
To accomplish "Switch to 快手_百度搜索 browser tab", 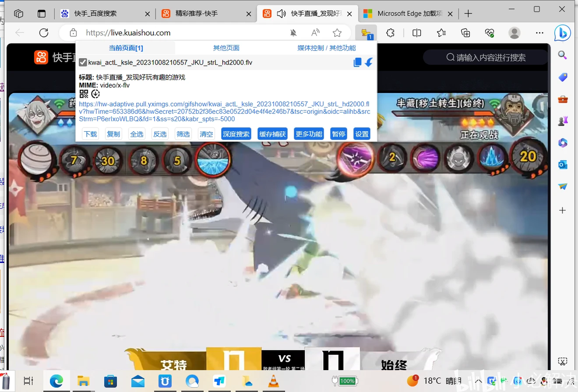I will pos(105,14).
